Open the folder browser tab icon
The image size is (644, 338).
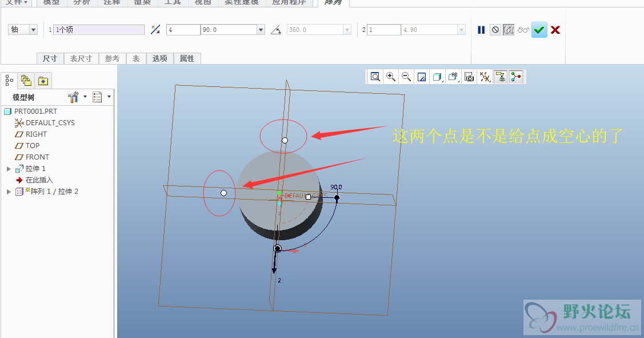pos(26,80)
